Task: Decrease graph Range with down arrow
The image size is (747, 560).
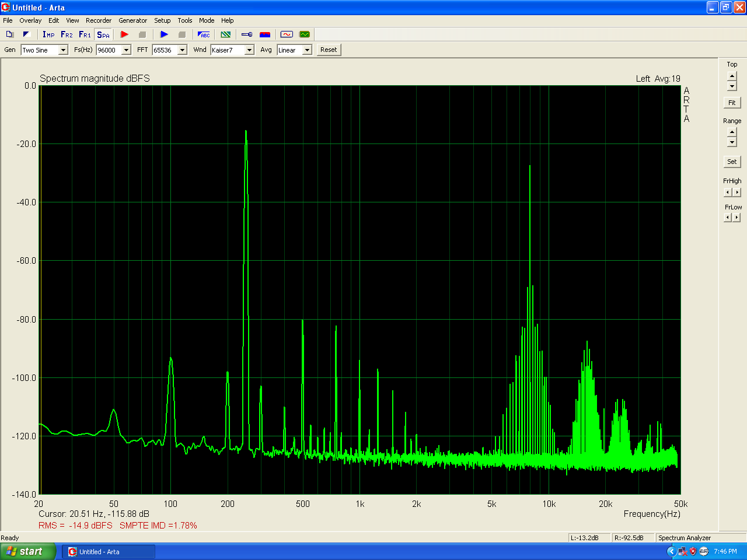Action: pyautogui.click(x=732, y=142)
